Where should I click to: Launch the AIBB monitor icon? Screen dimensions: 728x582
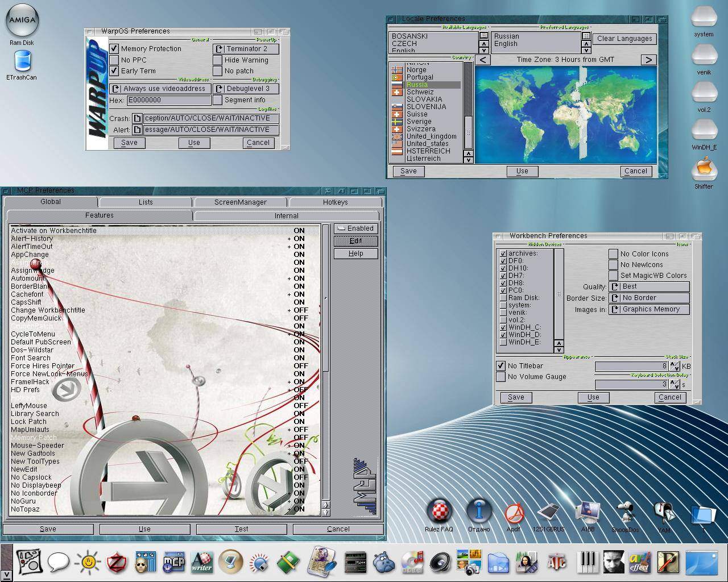tap(588, 514)
